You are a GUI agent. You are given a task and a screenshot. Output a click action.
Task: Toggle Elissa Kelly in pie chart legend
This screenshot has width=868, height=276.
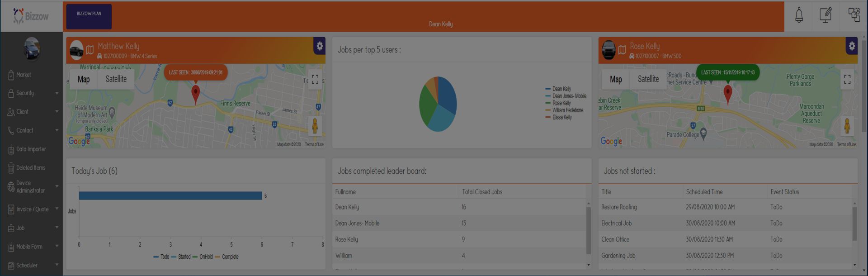tap(559, 117)
